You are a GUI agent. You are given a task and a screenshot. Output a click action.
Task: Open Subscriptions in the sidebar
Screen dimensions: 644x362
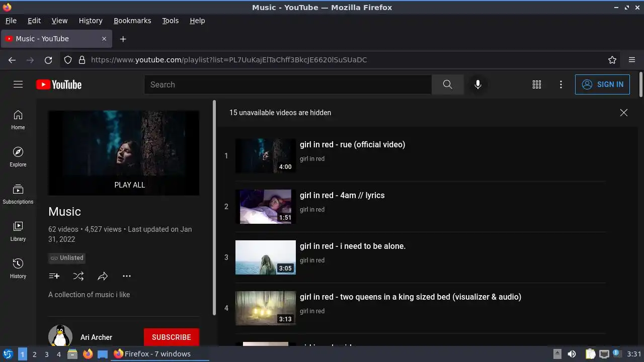click(18, 194)
